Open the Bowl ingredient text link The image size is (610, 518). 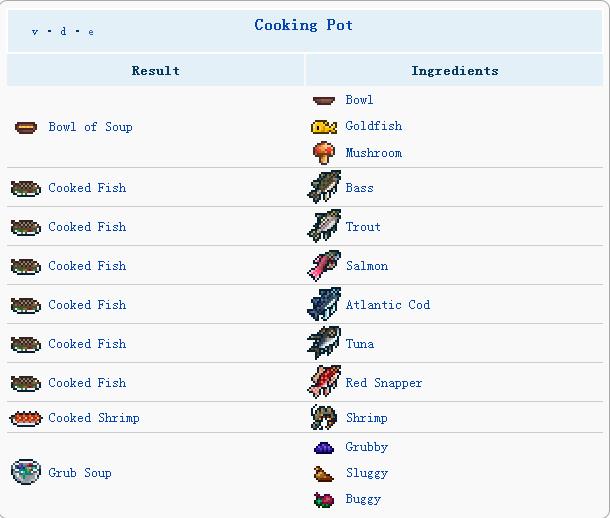point(359,100)
